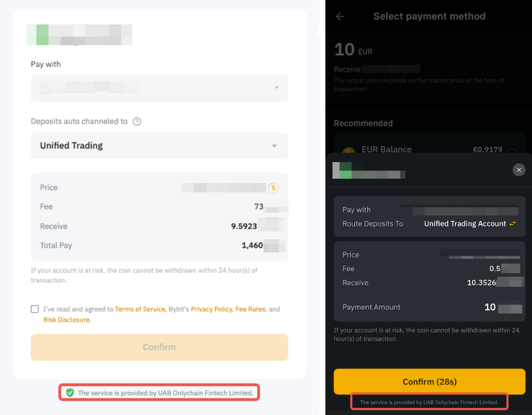Click the swap arrows next to Unified Trading Account
Screen dimensions: 532x415
[x=512, y=224]
